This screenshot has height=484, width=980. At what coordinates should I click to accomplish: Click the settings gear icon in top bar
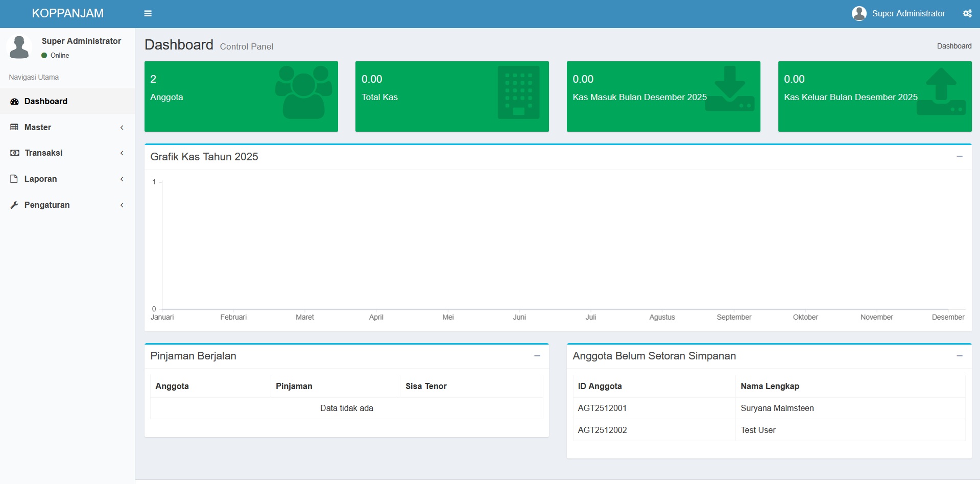[x=967, y=13]
